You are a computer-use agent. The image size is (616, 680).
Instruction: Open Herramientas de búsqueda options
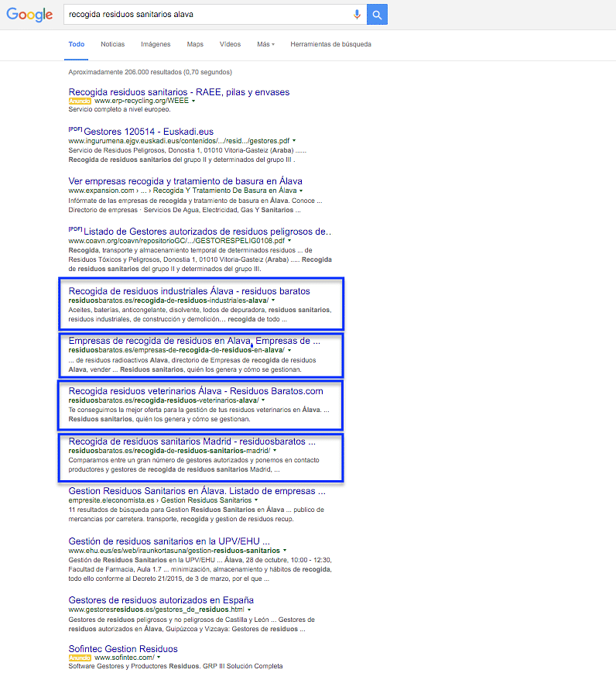click(330, 44)
